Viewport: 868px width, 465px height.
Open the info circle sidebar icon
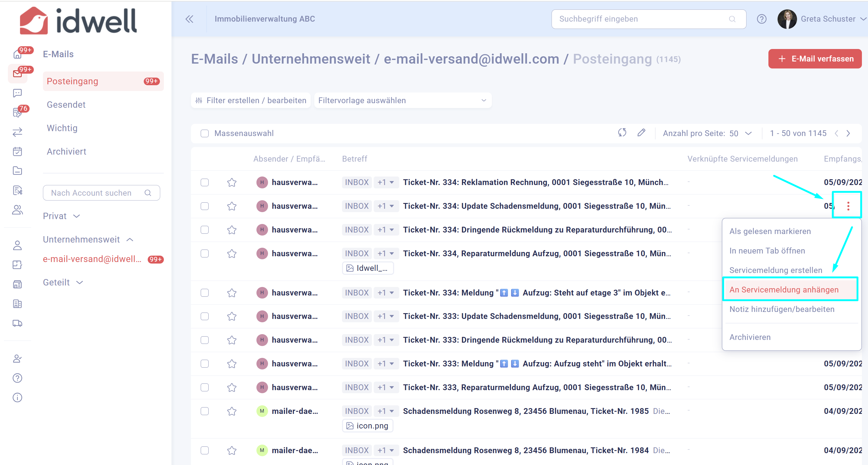[18, 398]
